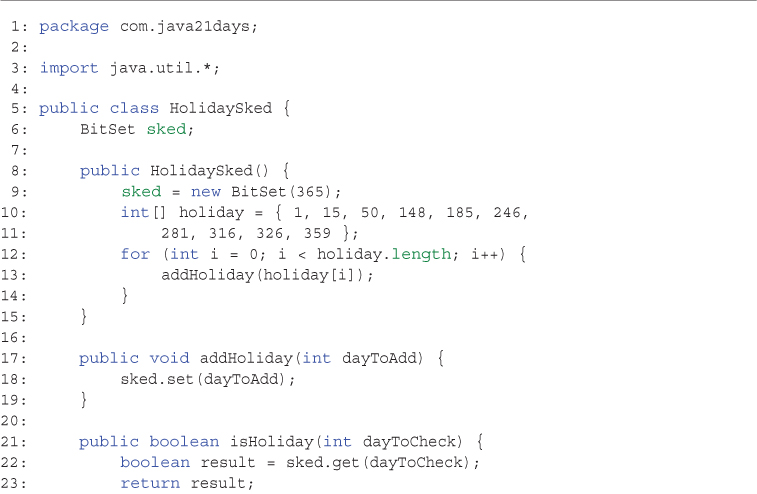Image resolution: width=757 pixels, height=494 pixels.
Task: Click 'boolean' return type on line 21
Action: click(x=184, y=441)
